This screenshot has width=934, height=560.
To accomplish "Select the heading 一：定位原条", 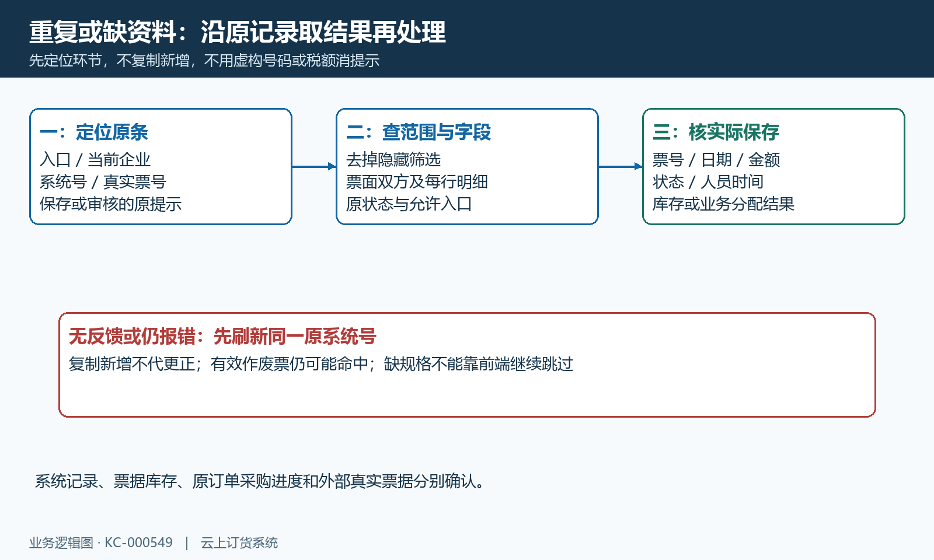I will point(93,132).
